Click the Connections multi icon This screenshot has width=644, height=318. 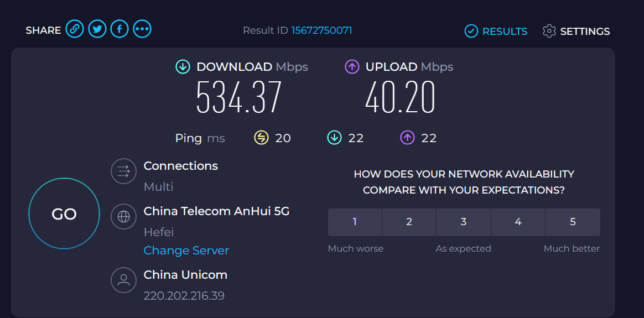click(x=123, y=171)
